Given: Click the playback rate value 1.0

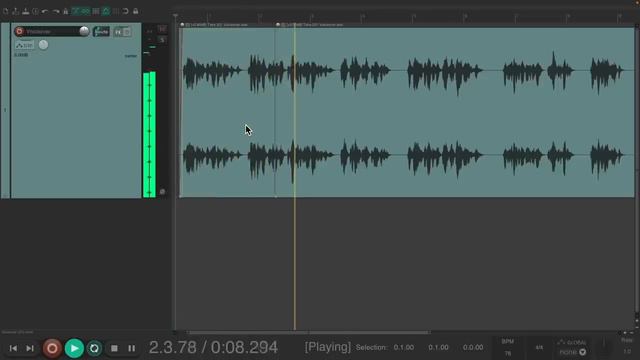Looking at the screenshot, I should point(627,351).
